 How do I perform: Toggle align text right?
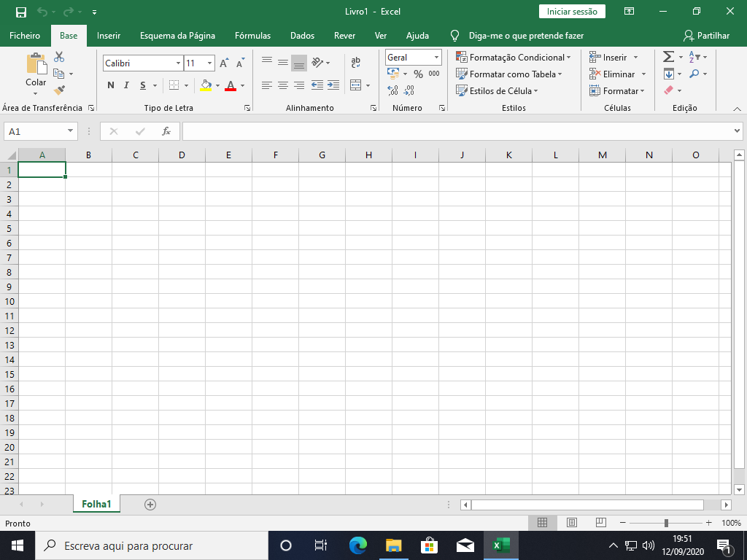(299, 85)
